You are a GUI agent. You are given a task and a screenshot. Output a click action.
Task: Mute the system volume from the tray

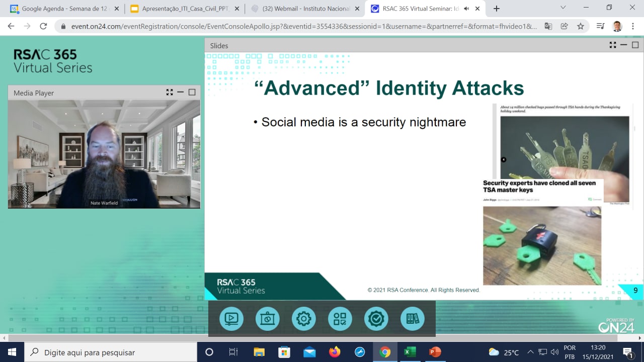pos(555,352)
